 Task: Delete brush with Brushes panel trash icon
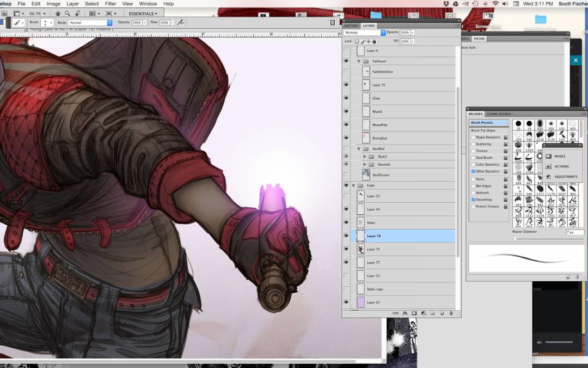(x=577, y=277)
